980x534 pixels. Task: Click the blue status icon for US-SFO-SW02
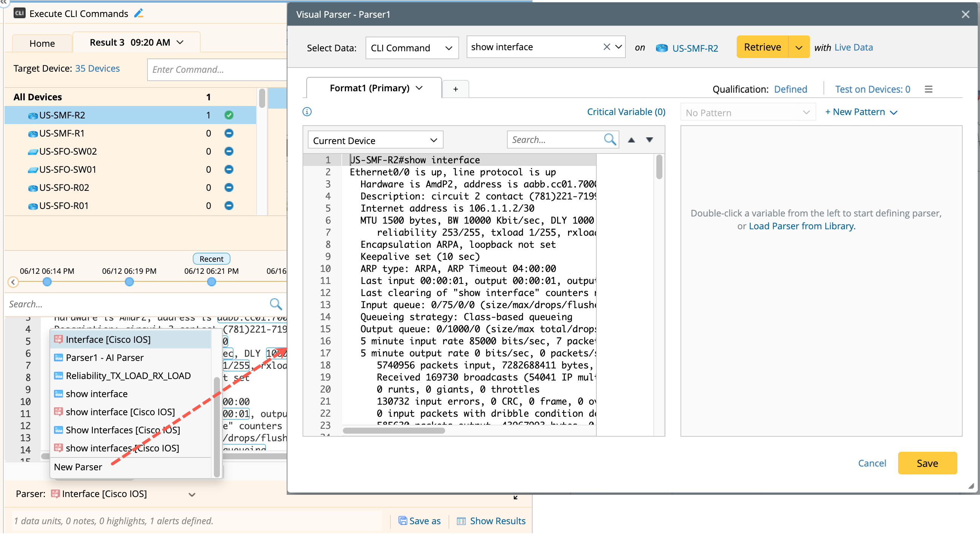229,151
